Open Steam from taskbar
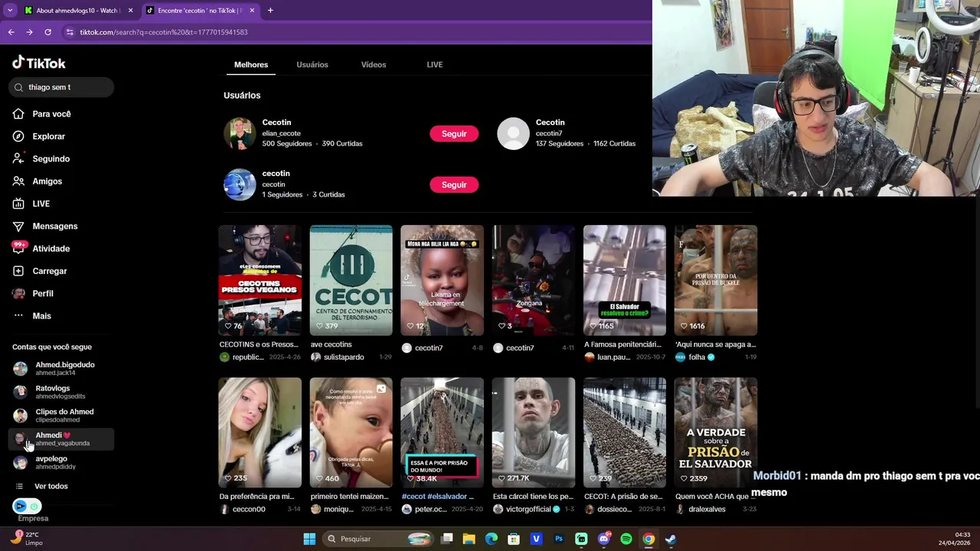980x551 pixels. (x=671, y=539)
